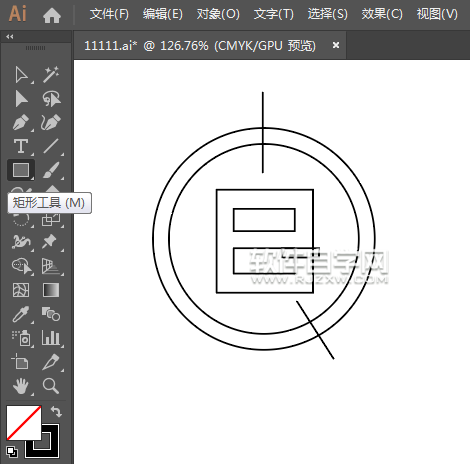Close the 11111.ai document tab
The image size is (470, 464).
coord(336,45)
